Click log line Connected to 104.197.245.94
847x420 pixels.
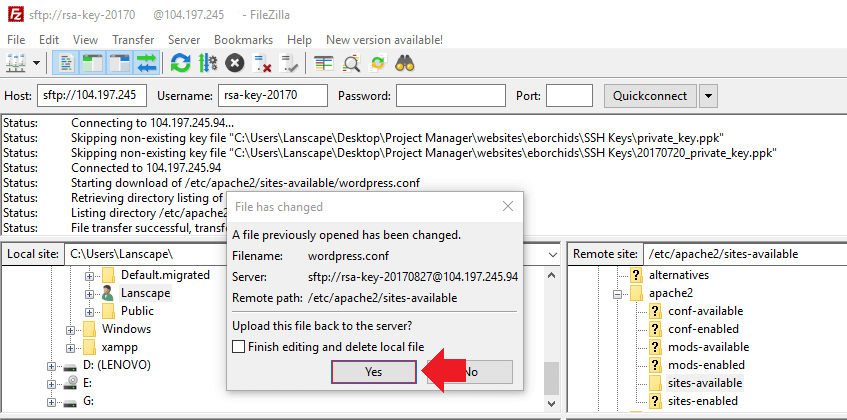tap(146, 167)
